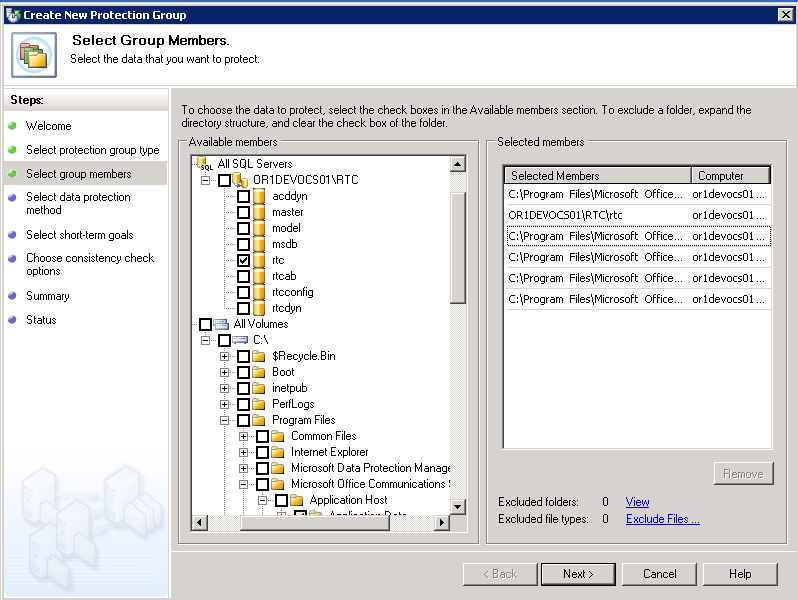Expand the inetpub folder node
The height and width of the screenshot is (600, 798).
pyautogui.click(x=224, y=388)
